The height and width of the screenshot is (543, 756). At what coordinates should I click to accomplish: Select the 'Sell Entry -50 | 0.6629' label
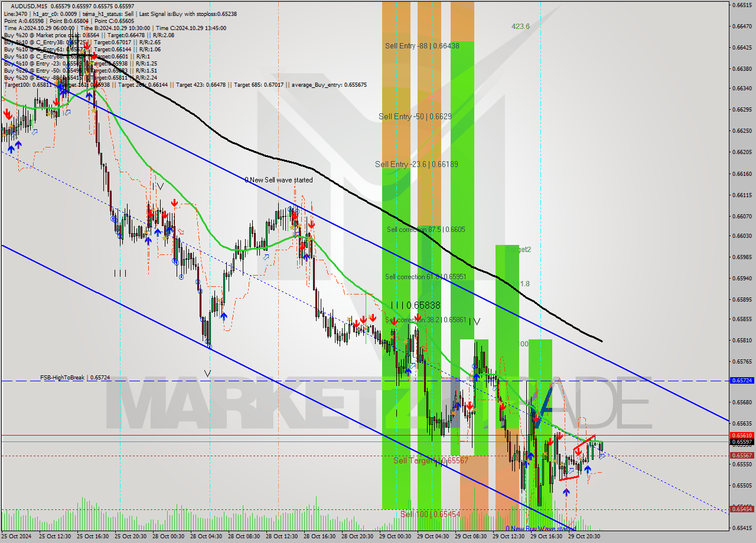tap(415, 116)
